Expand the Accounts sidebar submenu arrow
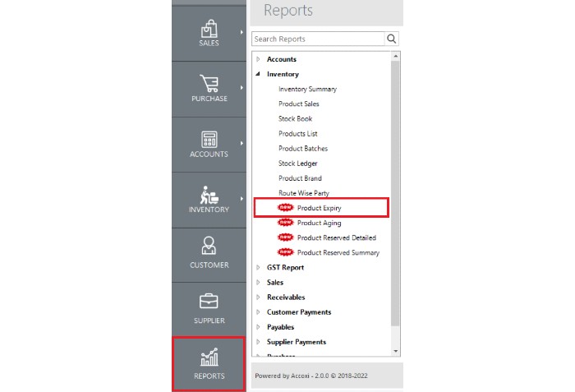The width and height of the screenshot is (575, 392). pyautogui.click(x=241, y=143)
